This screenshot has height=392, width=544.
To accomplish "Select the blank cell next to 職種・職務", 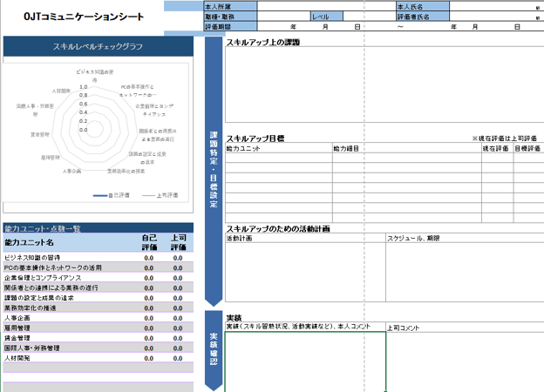I will coord(283,17).
